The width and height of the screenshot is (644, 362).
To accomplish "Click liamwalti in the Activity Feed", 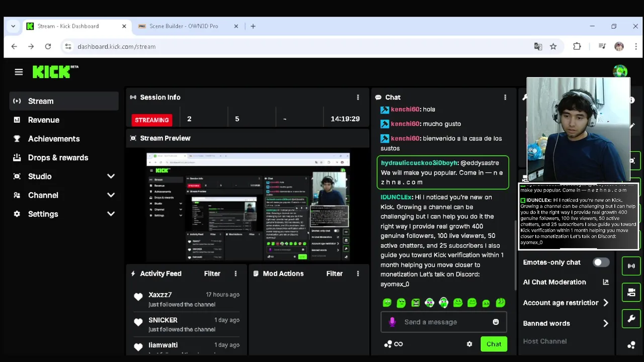I will point(163,345).
